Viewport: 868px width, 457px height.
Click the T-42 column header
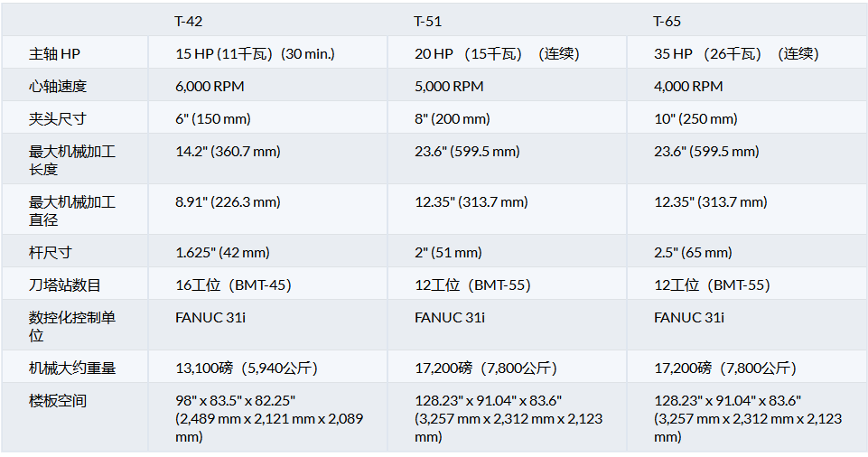(x=189, y=22)
